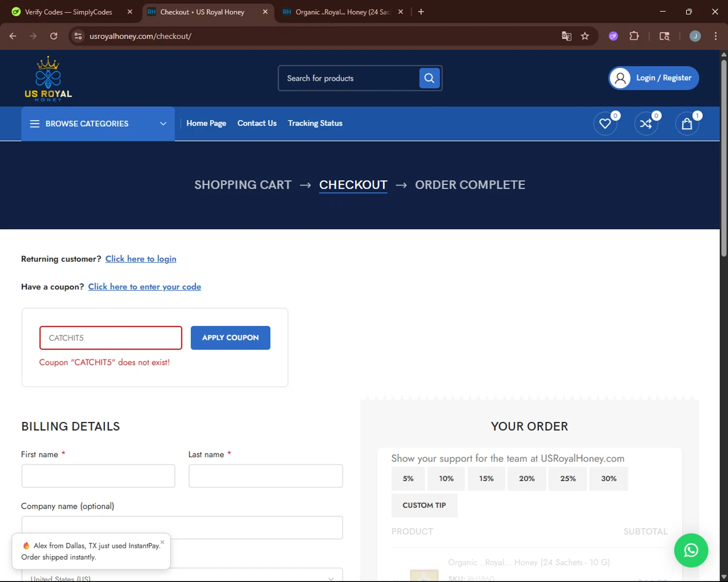
Task: Click the Order Complete step heading
Action: [x=470, y=185]
